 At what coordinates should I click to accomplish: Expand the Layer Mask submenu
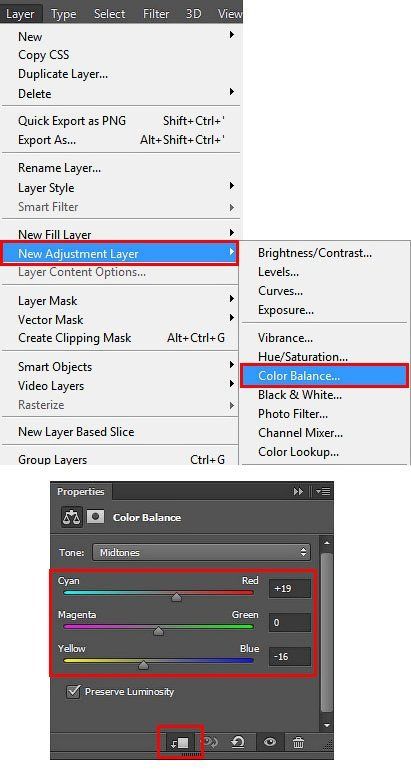(231, 299)
